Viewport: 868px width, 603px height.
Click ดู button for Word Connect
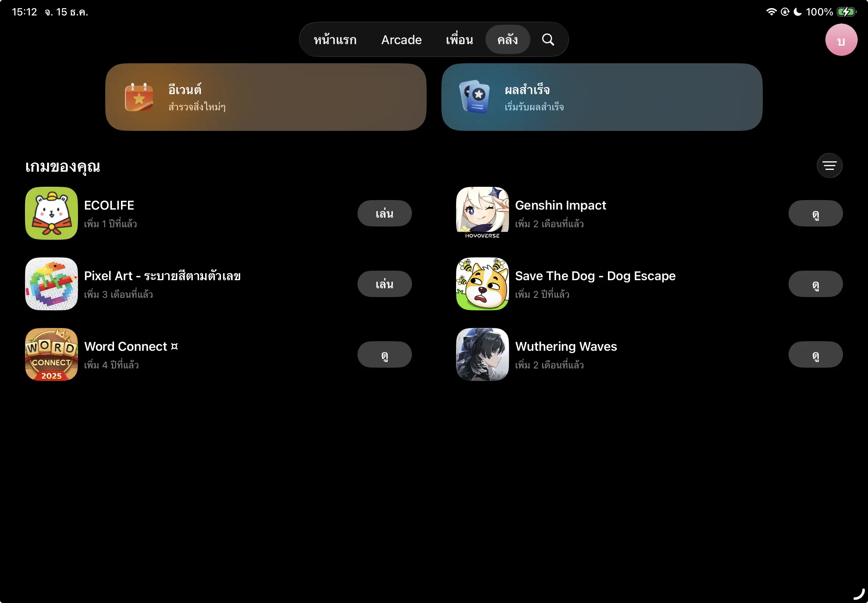pos(384,355)
